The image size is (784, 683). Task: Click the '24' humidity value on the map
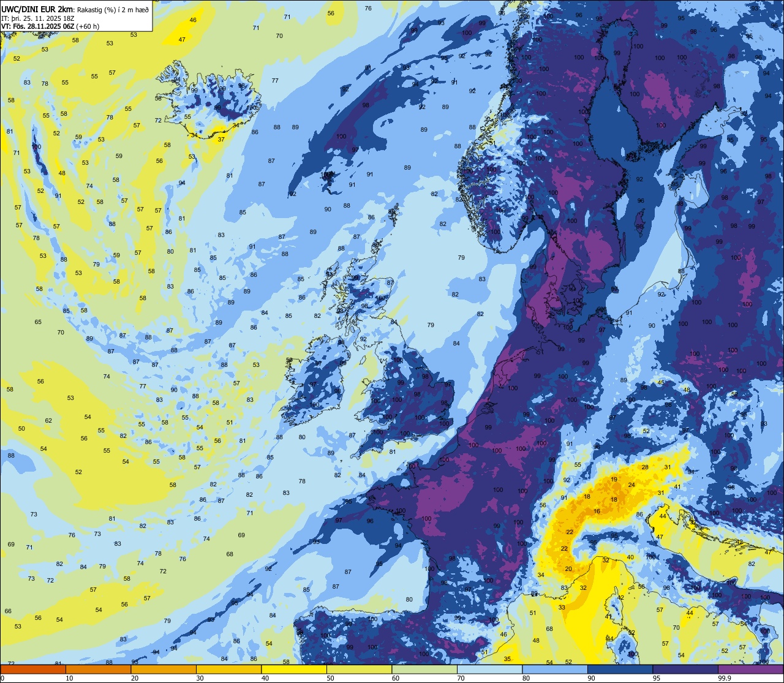click(x=631, y=485)
